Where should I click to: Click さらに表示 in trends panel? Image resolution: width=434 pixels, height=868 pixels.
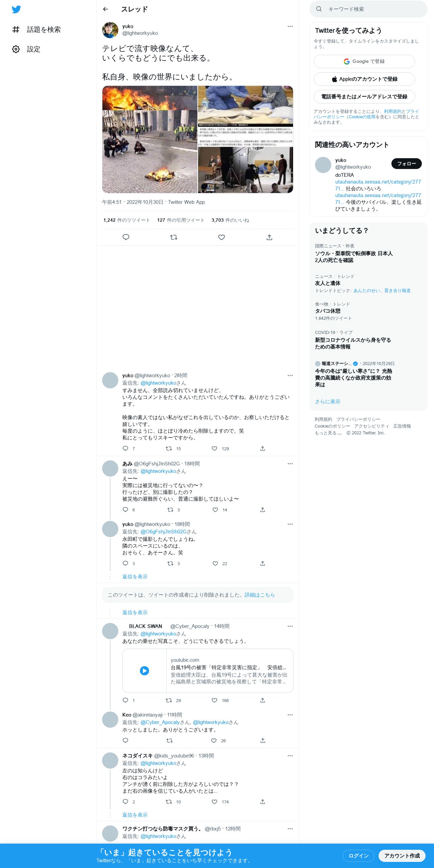328,402
